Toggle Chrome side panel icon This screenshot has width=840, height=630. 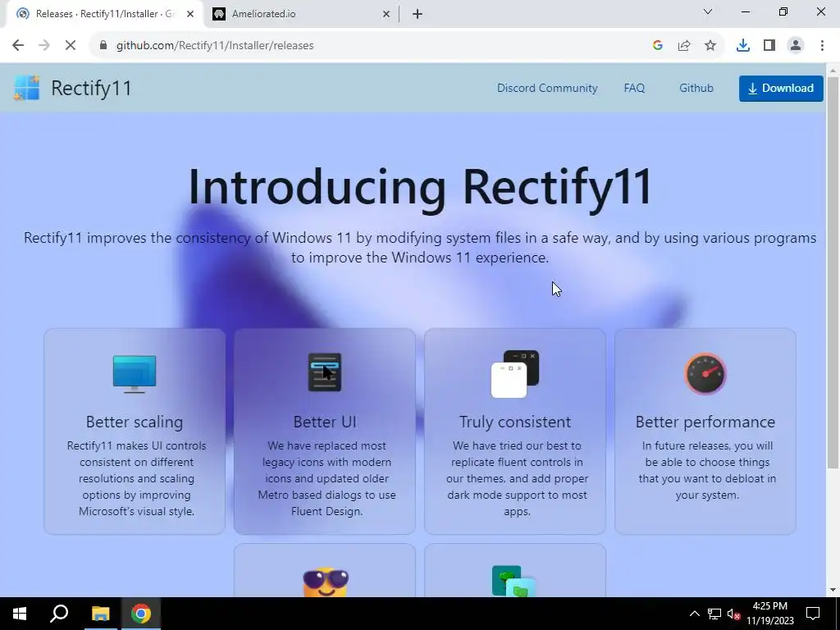(769, 46)
